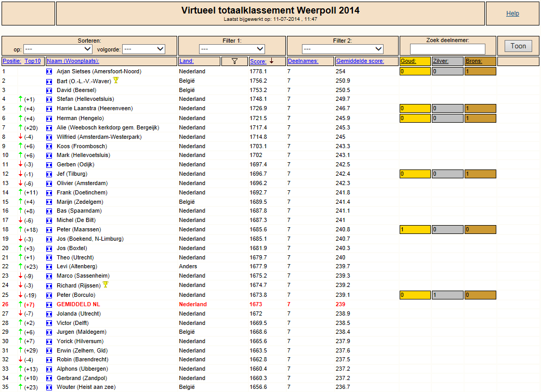The image size is (541, 392).
Task: Click the Goud column header
Action: click(408, 61)
